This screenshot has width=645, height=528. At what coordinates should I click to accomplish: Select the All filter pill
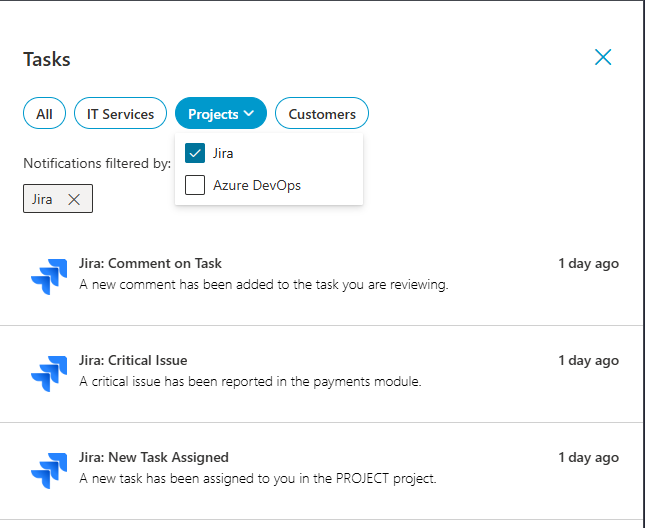pyautogui.click(x=44, y=113)
